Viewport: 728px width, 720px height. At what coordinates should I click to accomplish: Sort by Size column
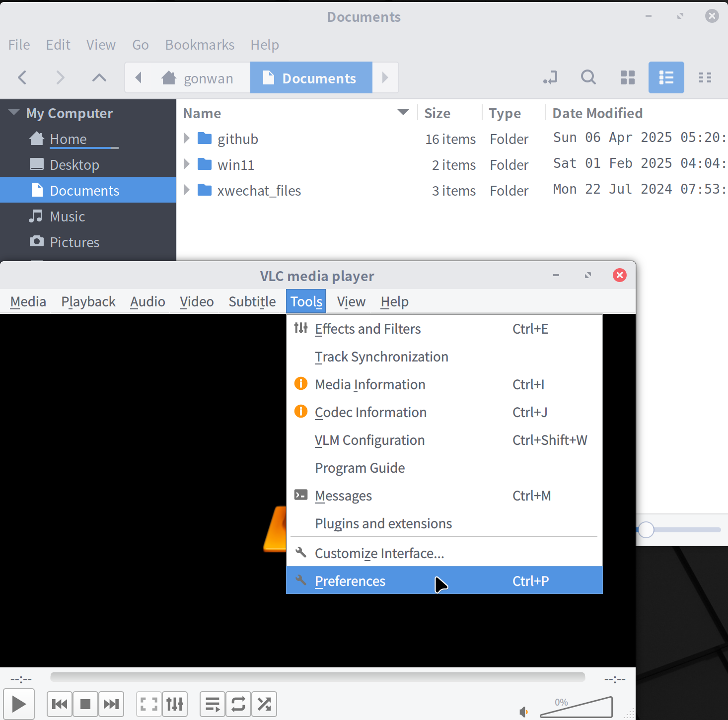[x=450, y=113]
